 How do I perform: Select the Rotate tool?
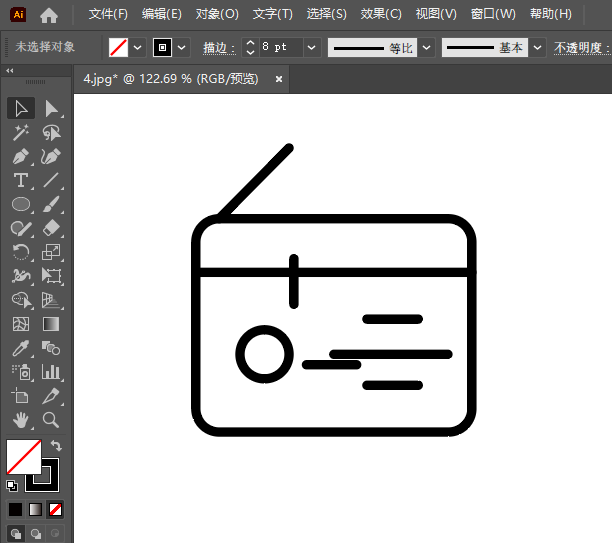(21, 252)
